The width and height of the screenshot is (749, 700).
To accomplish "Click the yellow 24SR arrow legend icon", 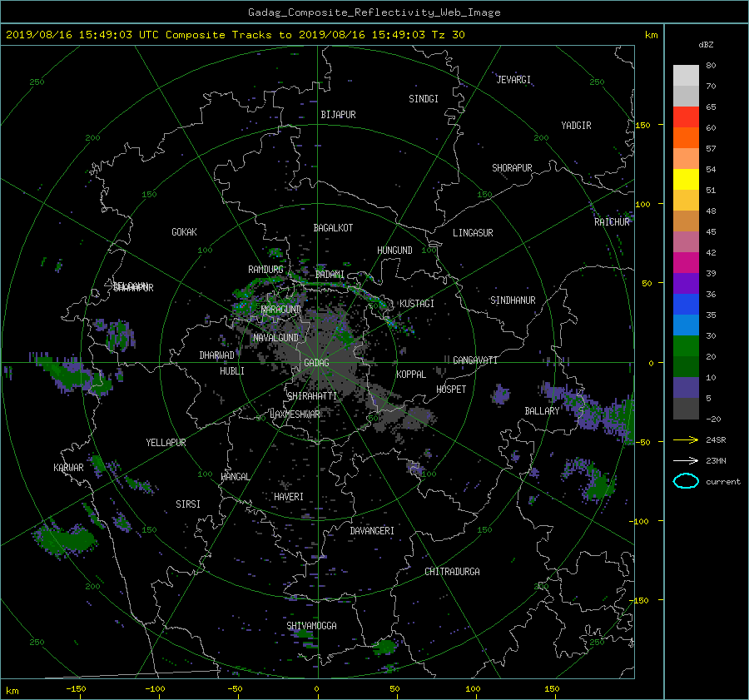I will pyautogui.click(x=686, y=439).
